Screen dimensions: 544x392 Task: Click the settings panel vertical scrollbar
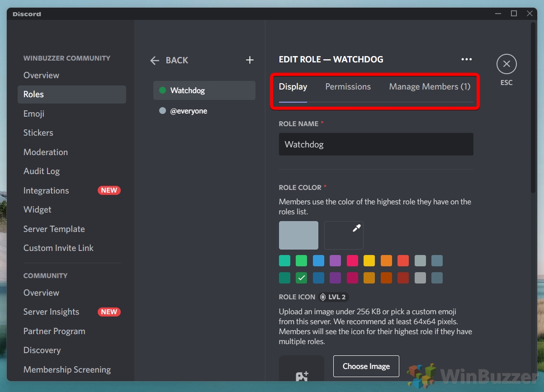tap(534, 109)
